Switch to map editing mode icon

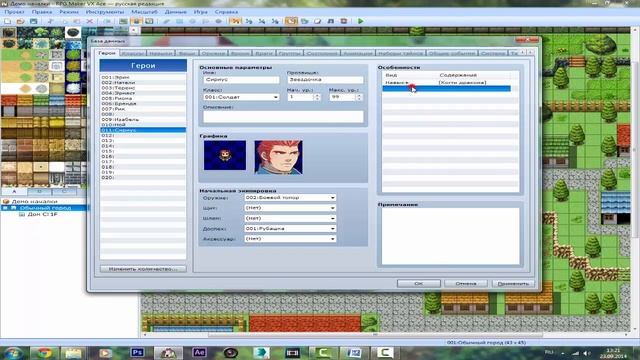coord(123,21)
